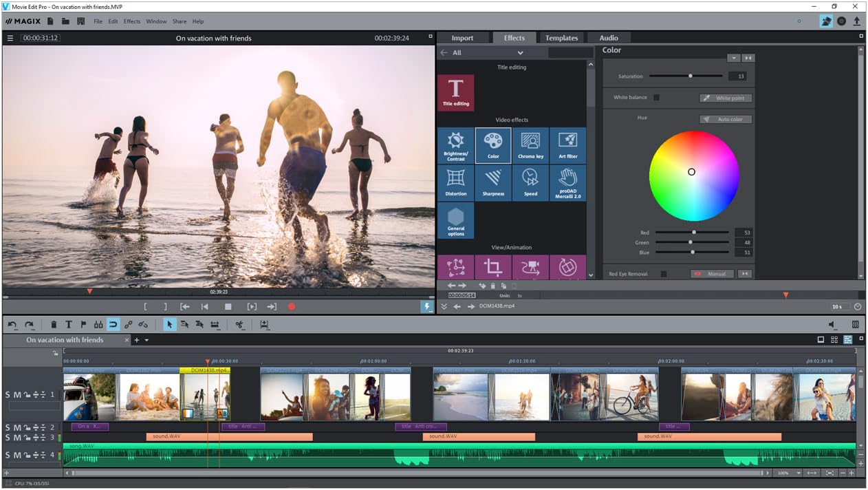Select the Art filter effect

[567, 145]
